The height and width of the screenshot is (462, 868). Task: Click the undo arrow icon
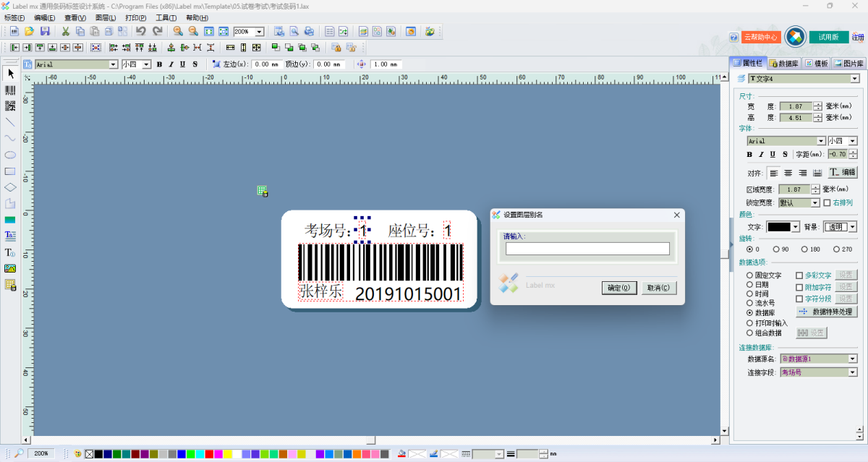[x=140, y=31]
